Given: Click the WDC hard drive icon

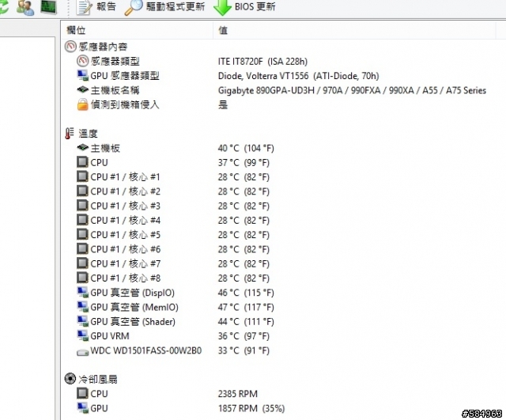Looking at the screenshot, I should (82, 352).
